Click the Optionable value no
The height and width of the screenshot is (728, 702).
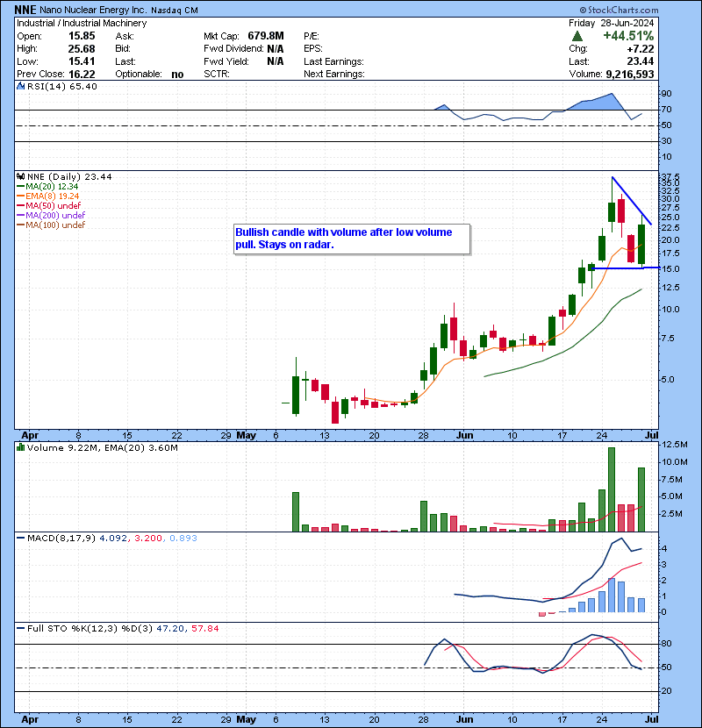[x=177, y=75]
